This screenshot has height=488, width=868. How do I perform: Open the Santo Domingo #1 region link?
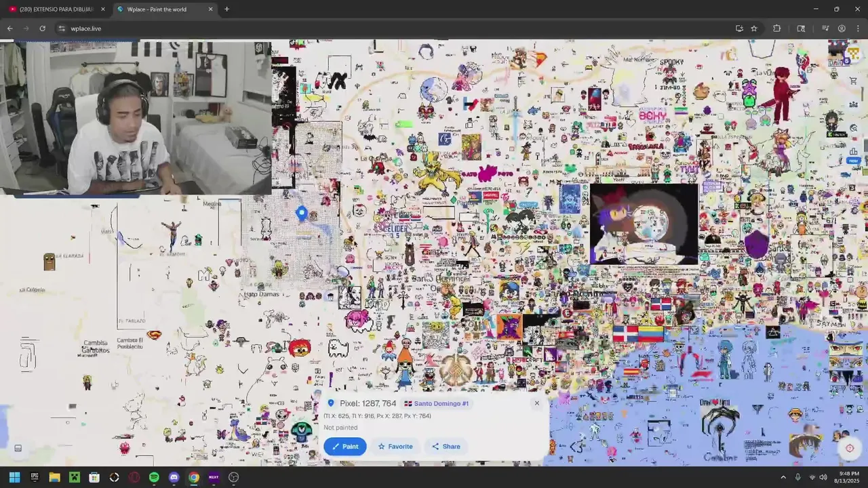437,403
